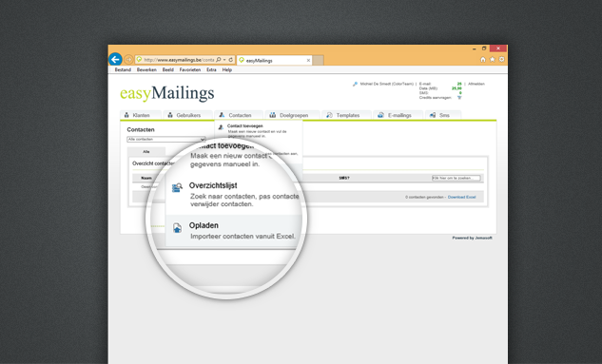The image size is (602, 364).
Task: Choose Opladen menu entry
Action: click(233, 231)
